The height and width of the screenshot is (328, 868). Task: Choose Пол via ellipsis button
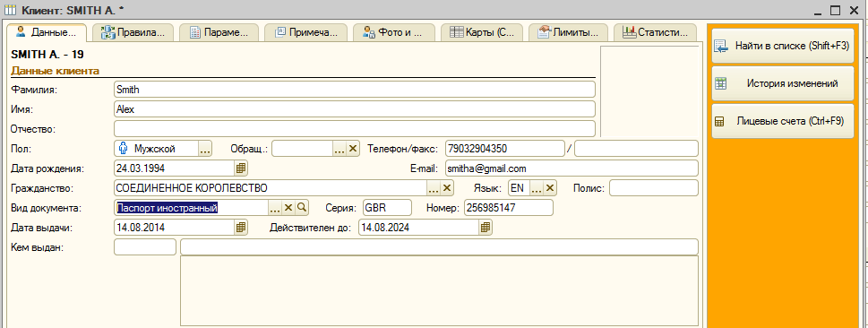205,149
